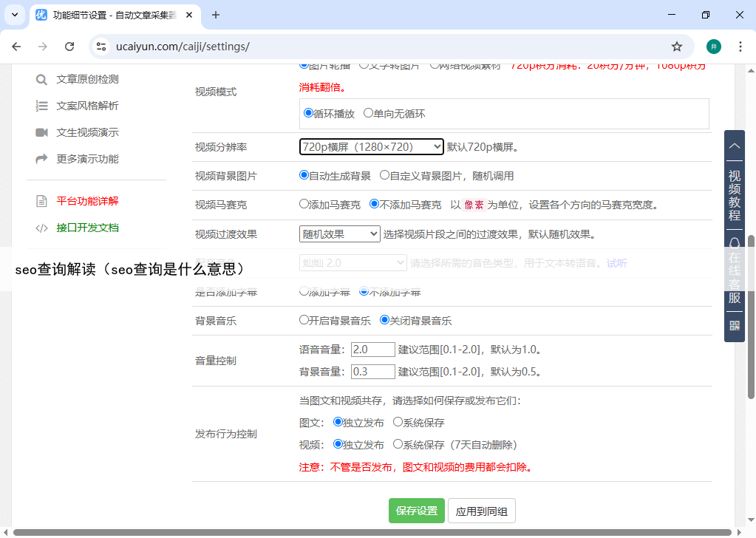Viewport: 756px width, 538px height.
Task: Select the 单向无循环 radio option
Action: [x=368, y=114]
